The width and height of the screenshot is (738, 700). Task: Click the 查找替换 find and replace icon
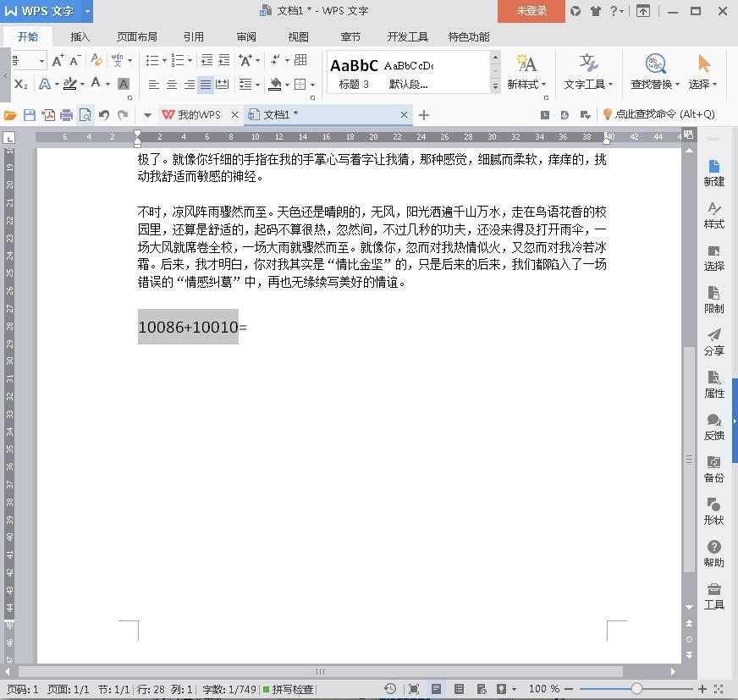(655, 72)
